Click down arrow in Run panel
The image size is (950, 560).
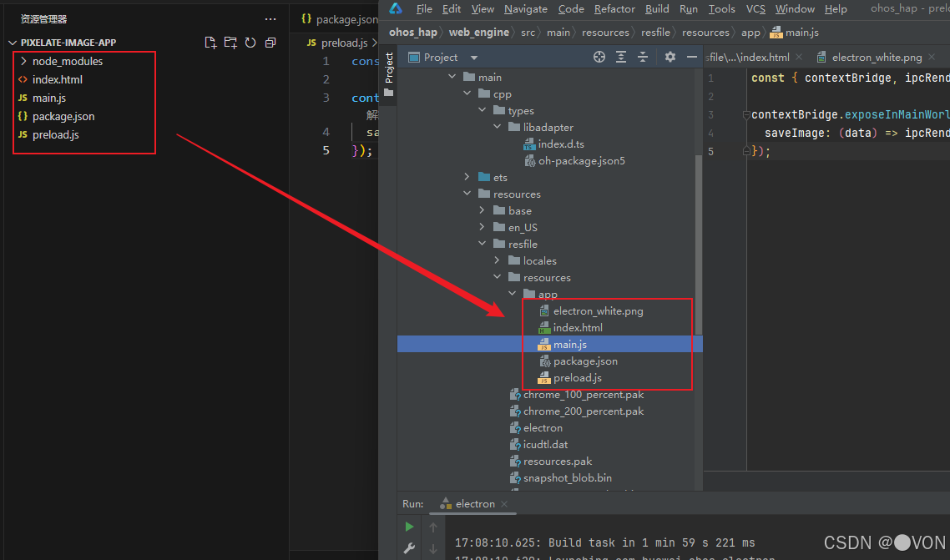coord(433,549)
